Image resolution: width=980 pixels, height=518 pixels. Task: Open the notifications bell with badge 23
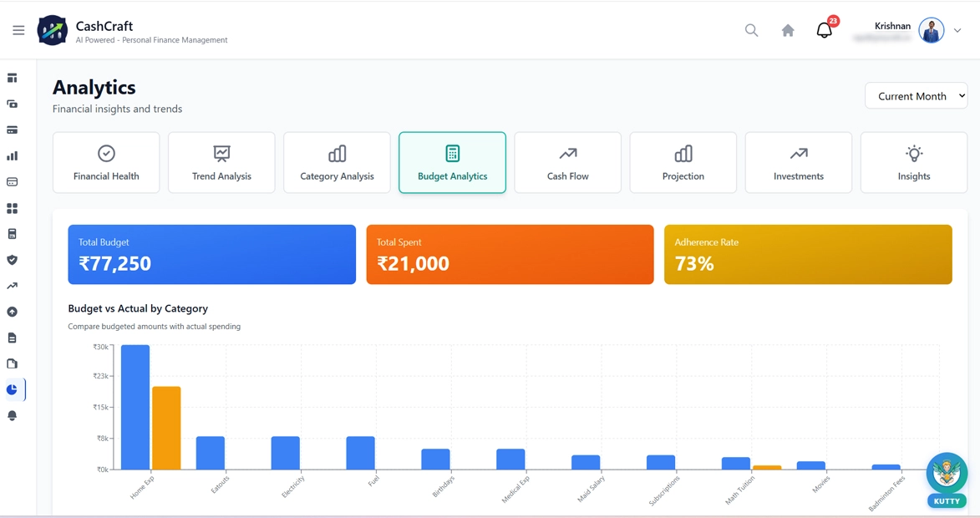point(825,29)
